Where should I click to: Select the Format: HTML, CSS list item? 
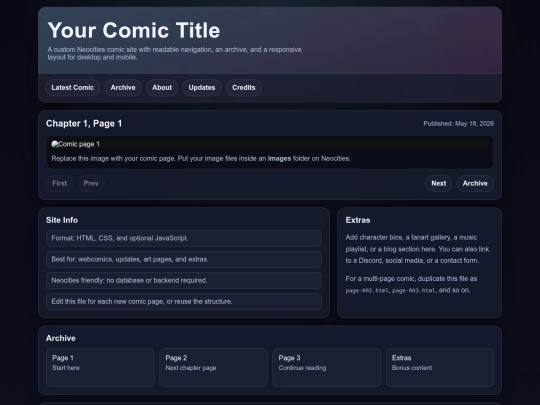184,238
